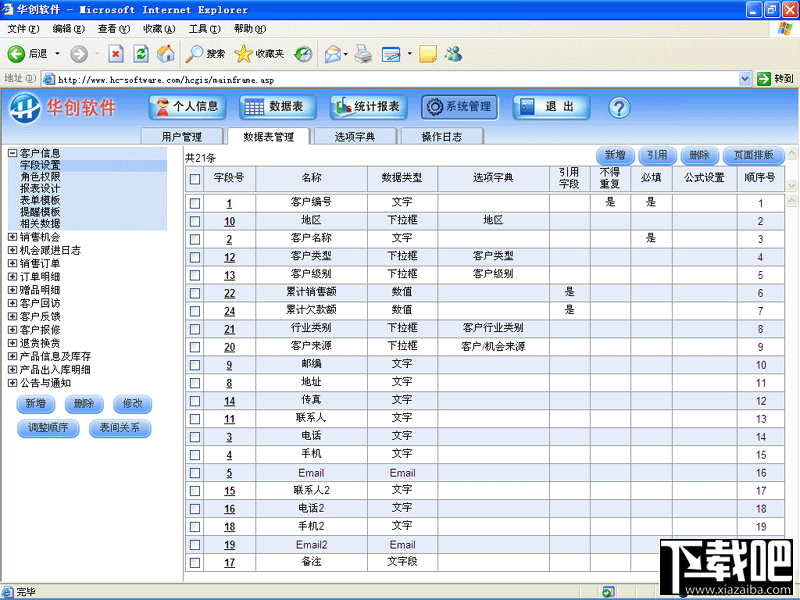Check the box for 手机 row
Image resolution: width=800 pixels, height=600 pixels.
point(195,455)
